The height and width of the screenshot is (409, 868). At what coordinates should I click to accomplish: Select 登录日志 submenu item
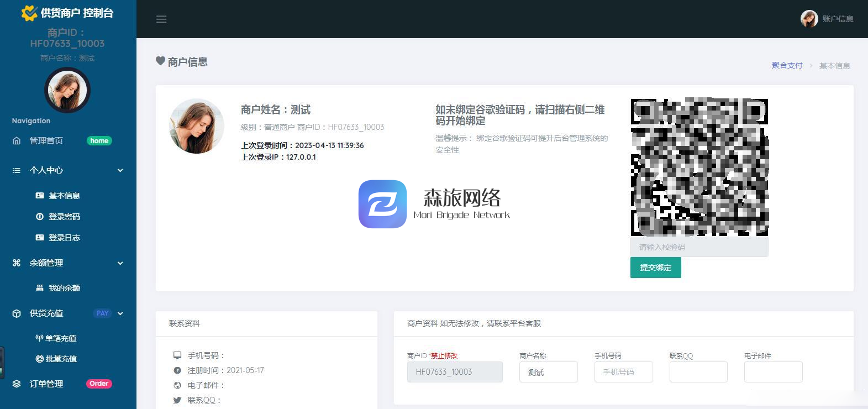(64, 238)
